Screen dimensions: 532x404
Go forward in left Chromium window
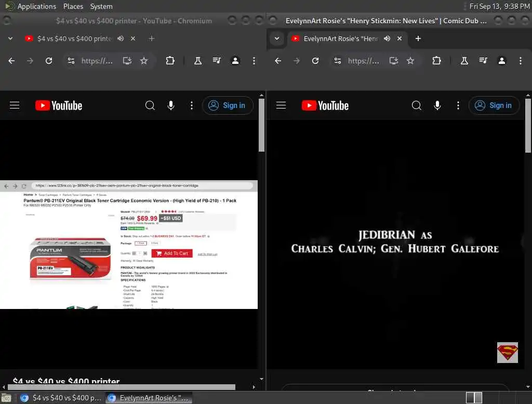30,61
